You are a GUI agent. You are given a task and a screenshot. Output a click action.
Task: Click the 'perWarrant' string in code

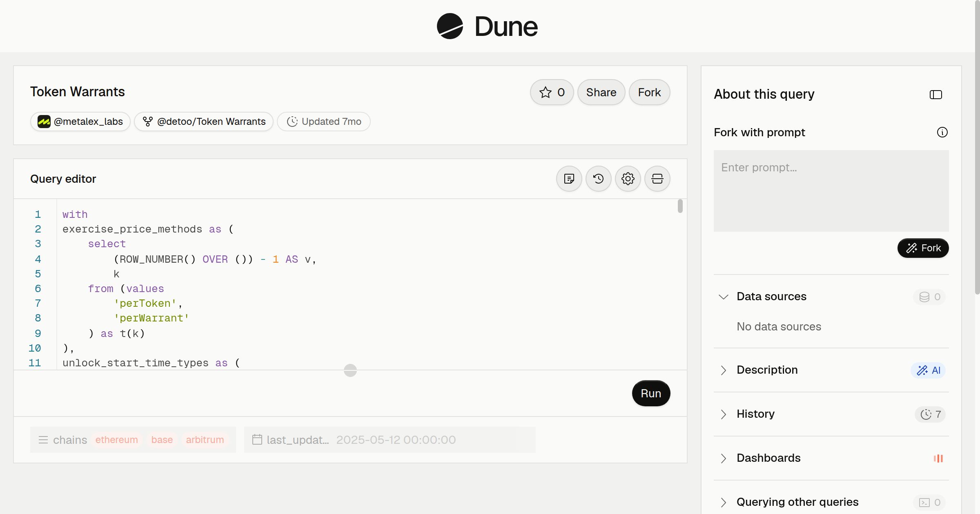(x=151, y=318)
